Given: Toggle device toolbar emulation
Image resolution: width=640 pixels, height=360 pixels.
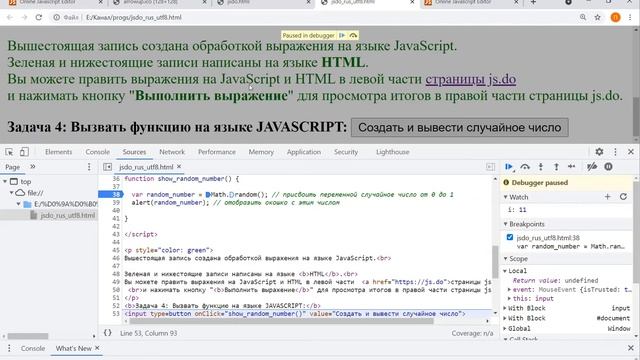Looking at the screenshot, I should pos(24,152).
